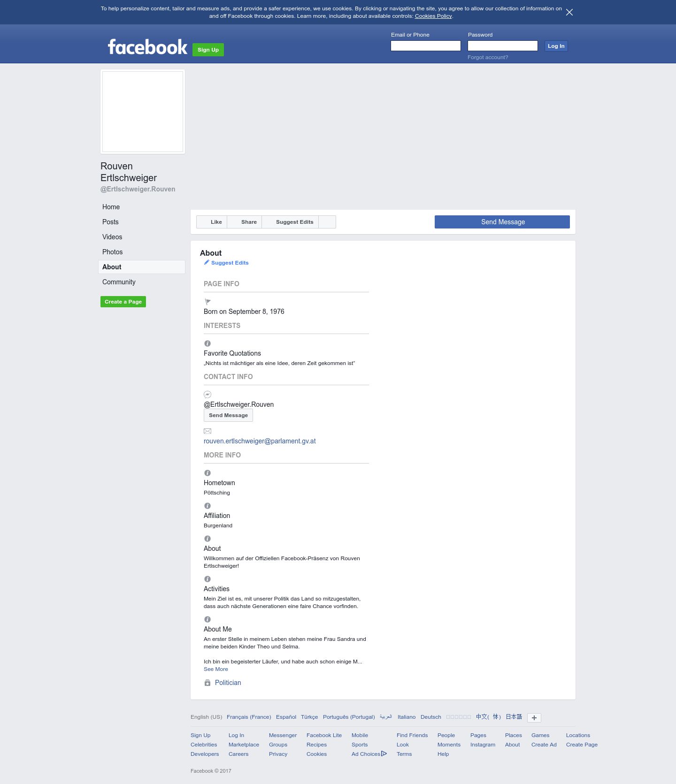The image size is (676, 784).
Task: Click the info icon above Hometown
Action: pyautogui.click(x=207, y=473)
